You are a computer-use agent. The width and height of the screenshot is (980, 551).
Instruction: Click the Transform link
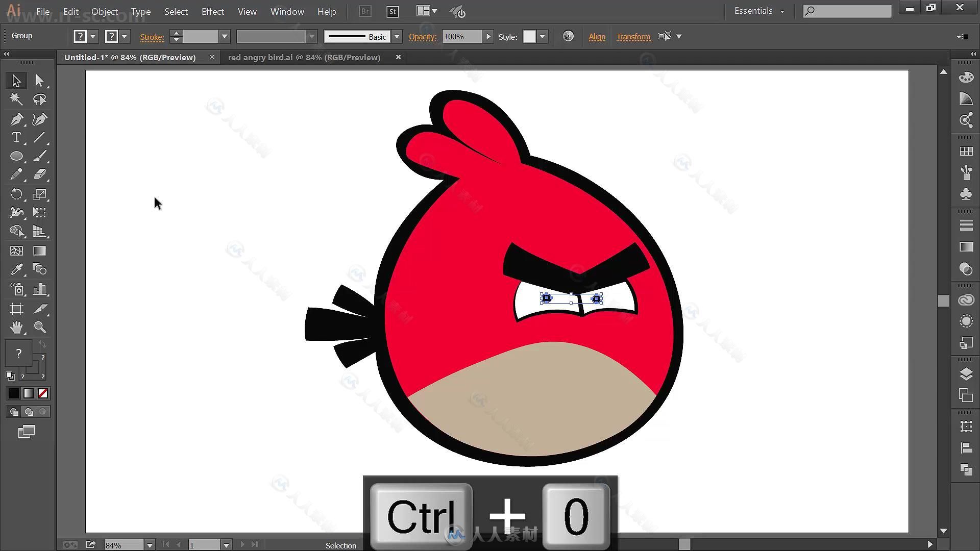[633, 37]
